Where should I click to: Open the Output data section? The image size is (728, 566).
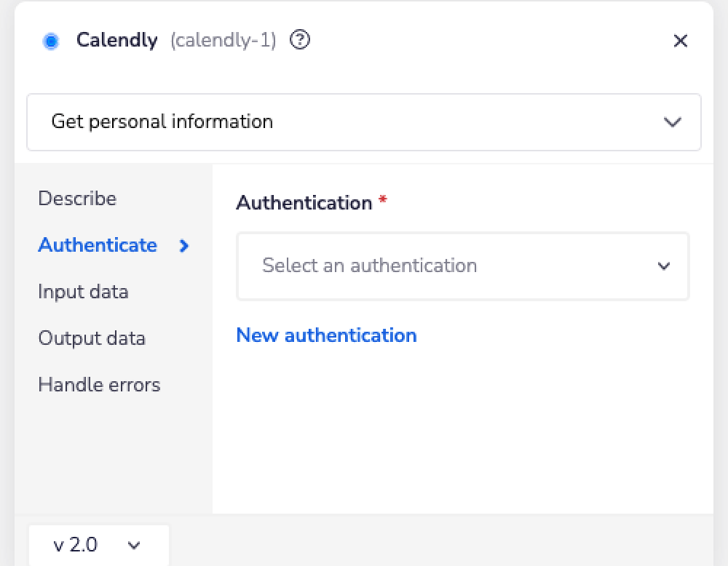(x=92, y=338)
